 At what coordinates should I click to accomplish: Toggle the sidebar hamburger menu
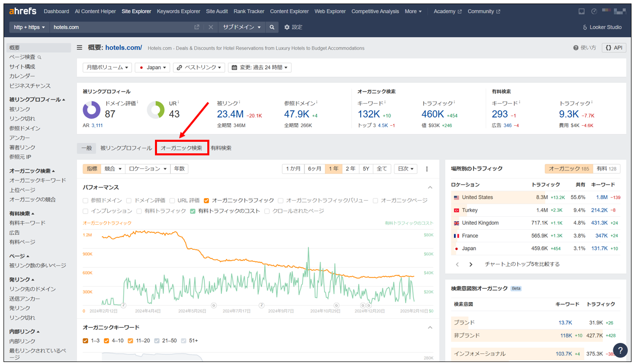[80, 48]
